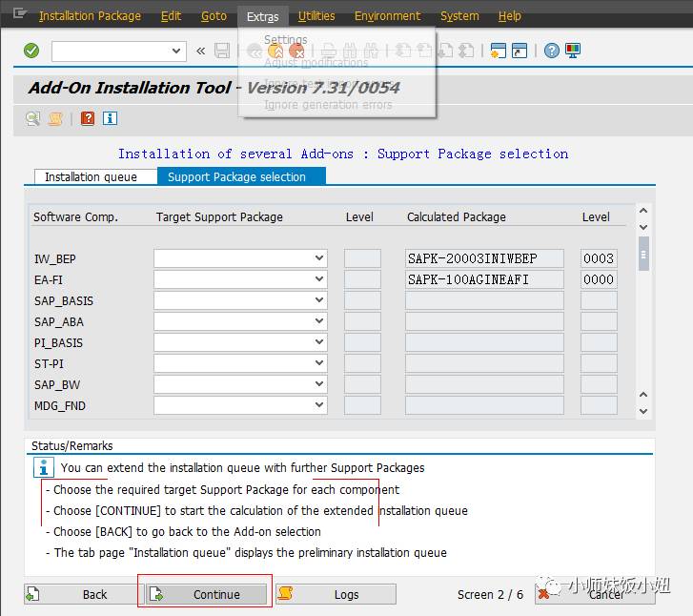
Task: Open the SAP window menu icon at top-left
Action: (18, 13)
